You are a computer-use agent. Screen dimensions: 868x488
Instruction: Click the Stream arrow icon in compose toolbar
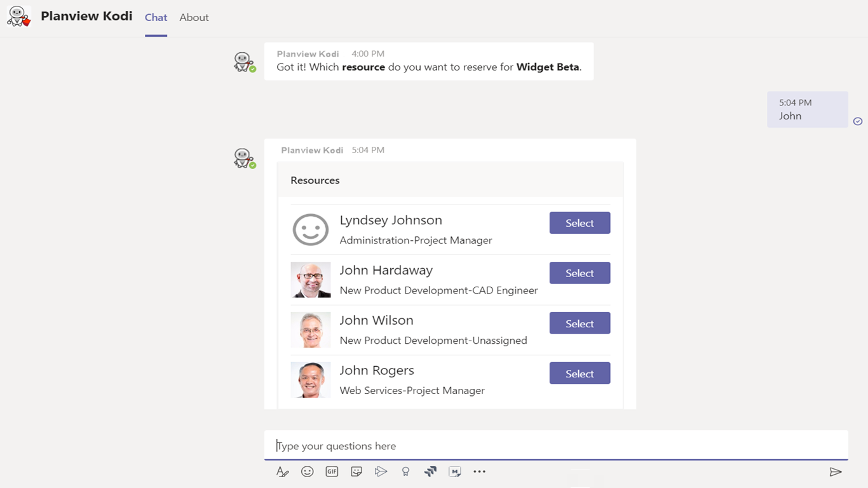coord(381,471)
